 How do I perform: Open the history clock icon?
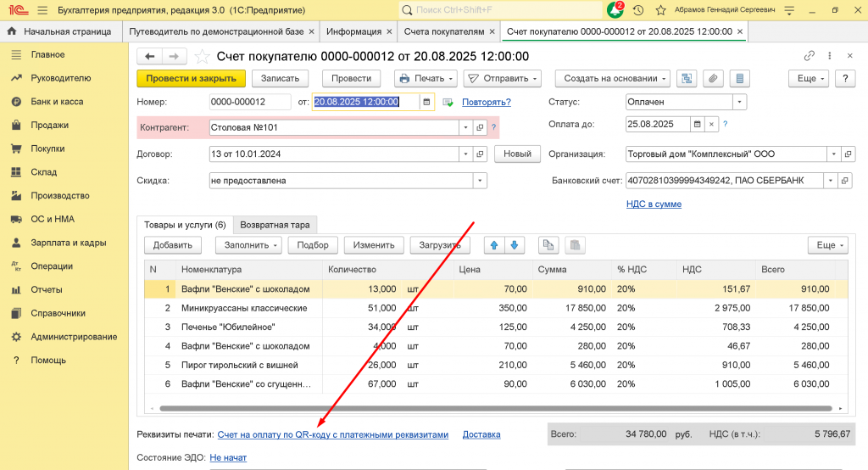[637, 10]
